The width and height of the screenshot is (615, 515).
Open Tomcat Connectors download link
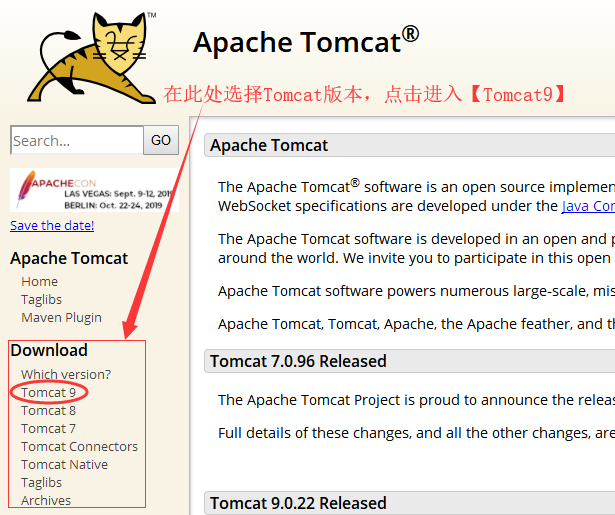80,447
